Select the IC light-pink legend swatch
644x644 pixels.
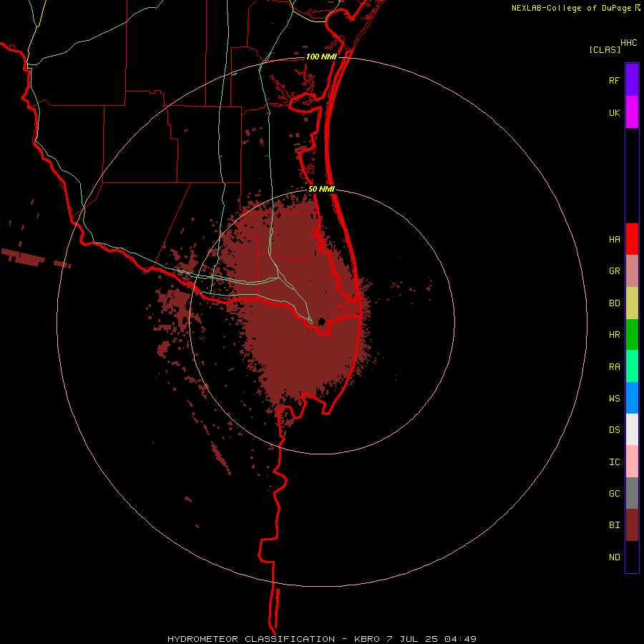point(632,462)
